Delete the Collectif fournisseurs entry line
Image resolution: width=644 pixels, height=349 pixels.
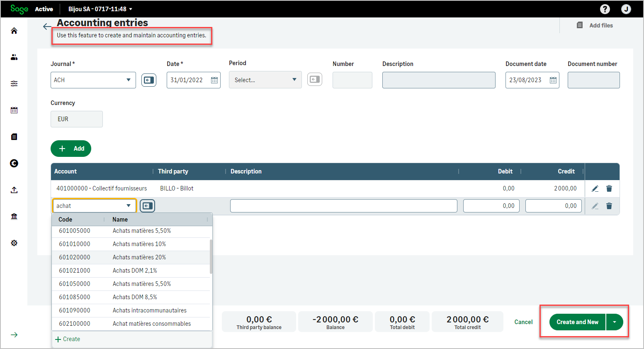(x=609, y=188)
